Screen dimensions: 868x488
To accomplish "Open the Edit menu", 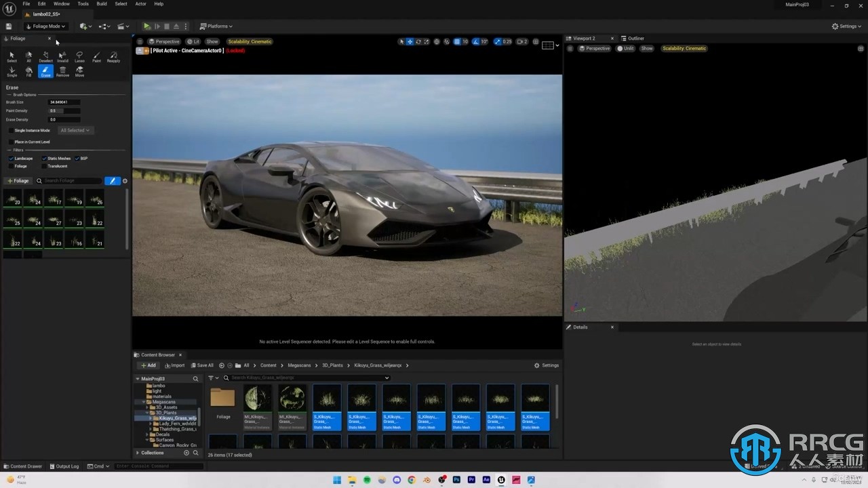I will pyautogui.click(x=41, y=3).
